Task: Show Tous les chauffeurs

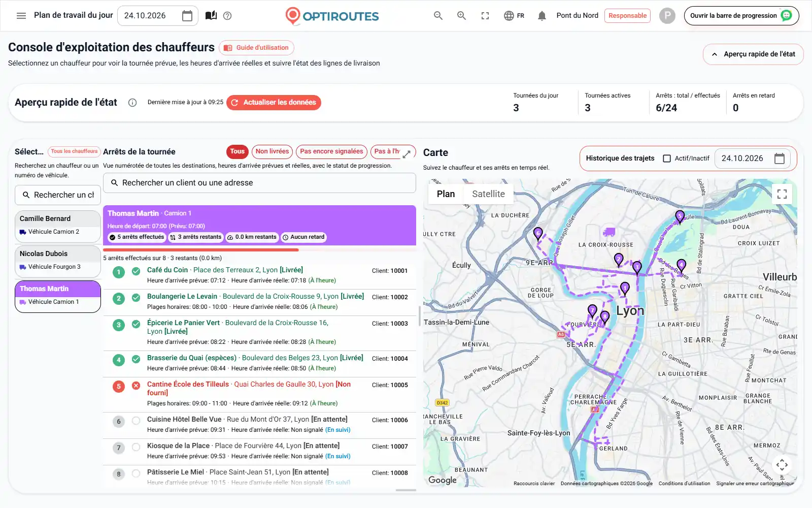Action: point(74,151)
